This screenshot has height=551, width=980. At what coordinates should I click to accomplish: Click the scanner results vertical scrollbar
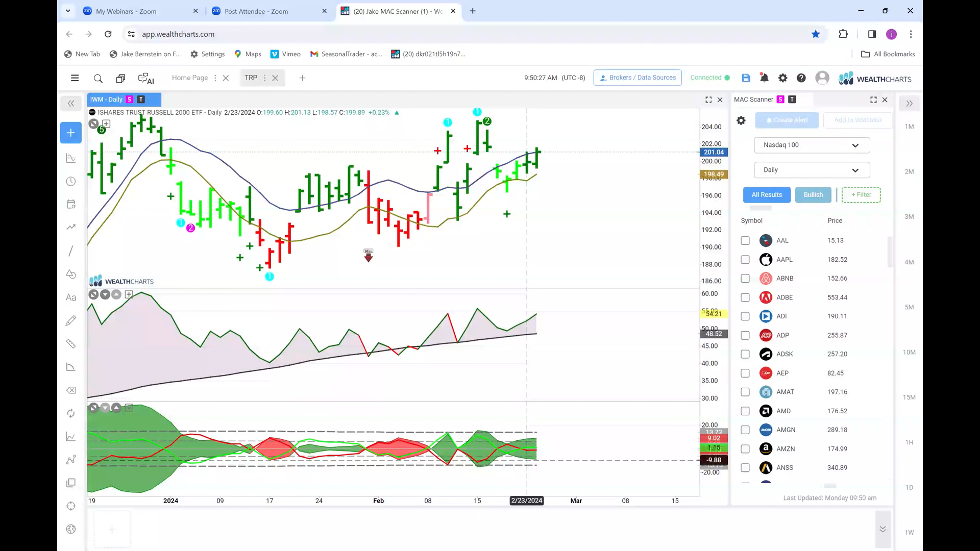[890, 252]
